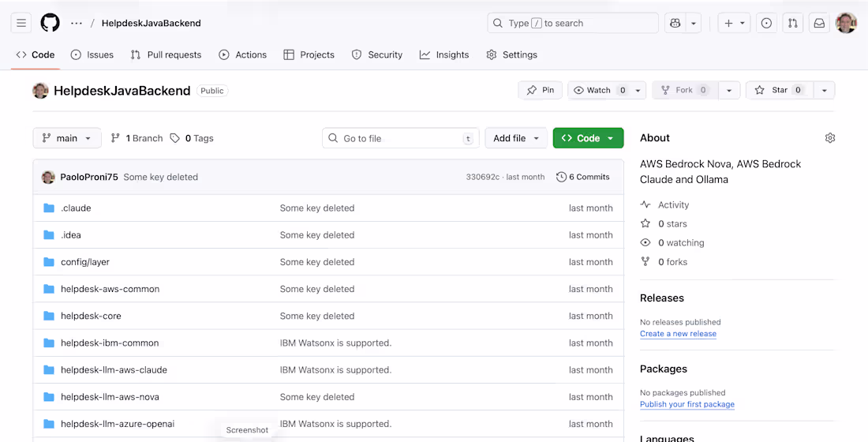Switch to the Actions tab
Image resolution: width=868 pixels, height=442 pixels.
point(242,54)
